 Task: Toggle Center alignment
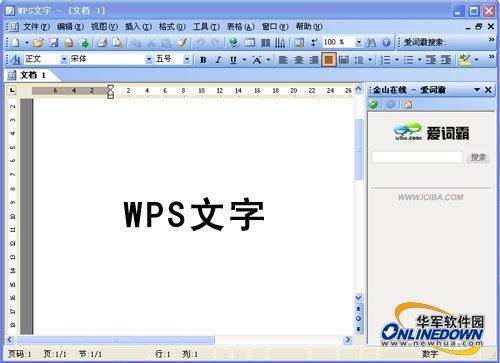click(299, 60)
